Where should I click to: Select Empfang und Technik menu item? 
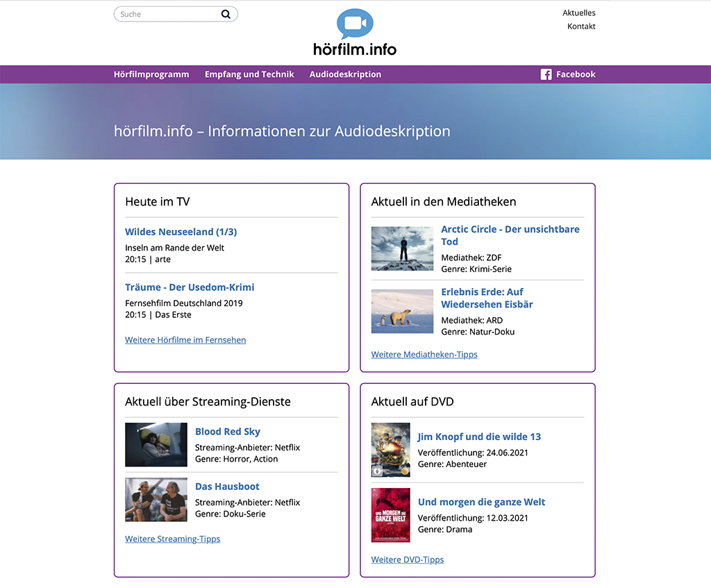249,74
